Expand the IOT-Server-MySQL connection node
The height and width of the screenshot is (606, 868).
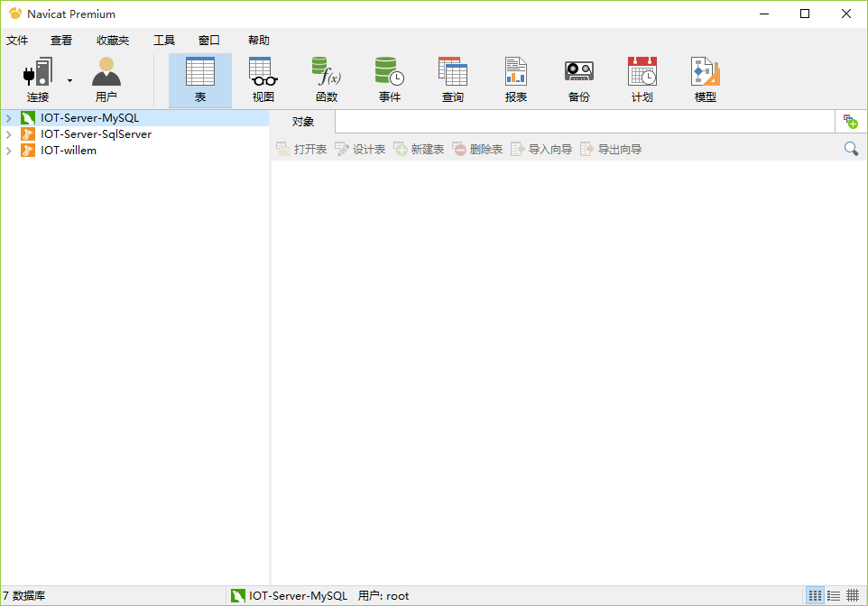9,118
